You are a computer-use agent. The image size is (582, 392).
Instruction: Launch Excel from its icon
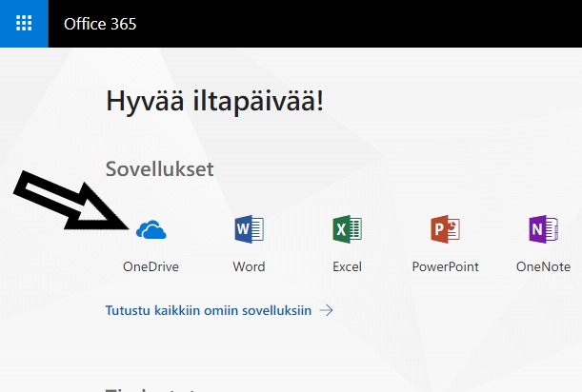click(x=347, y=229)
